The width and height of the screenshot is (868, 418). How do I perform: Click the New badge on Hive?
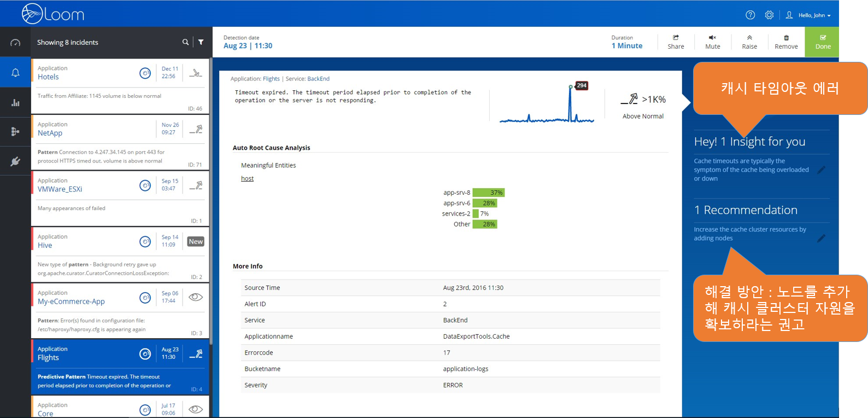tap(196, 241)
